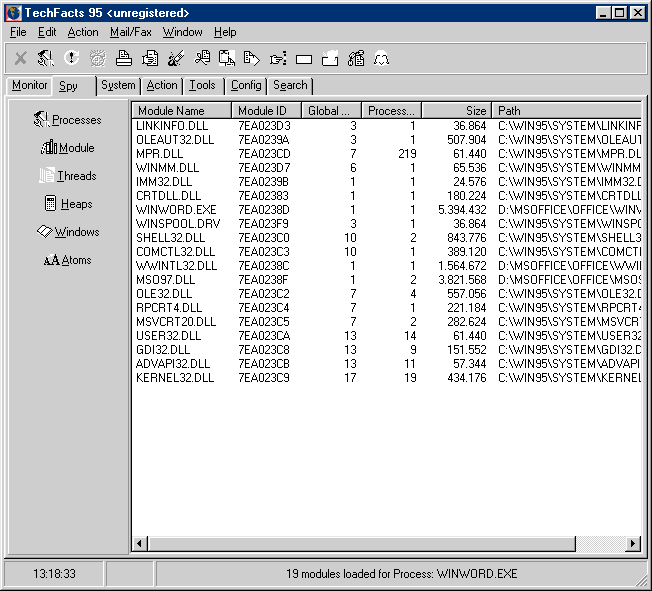
Task: Open the Atoms view
Action: (68, 260)
